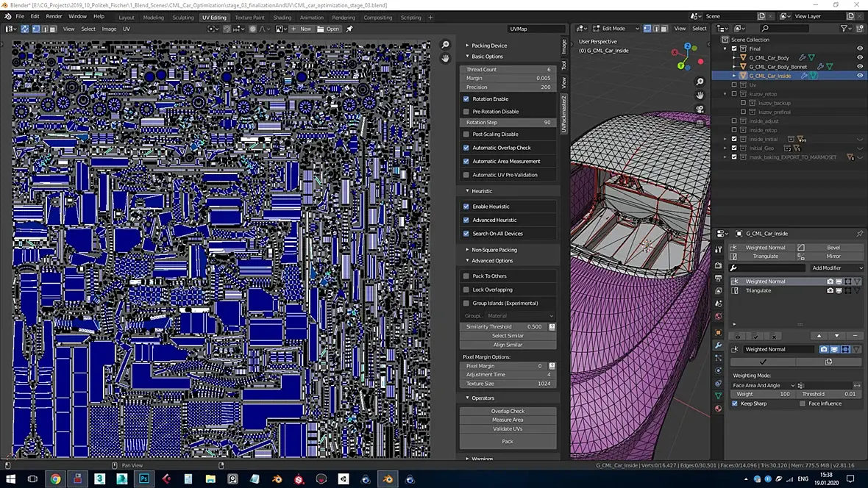Open the Modifier properties wrench tab
868x488 pixels.
click(718, 345)
